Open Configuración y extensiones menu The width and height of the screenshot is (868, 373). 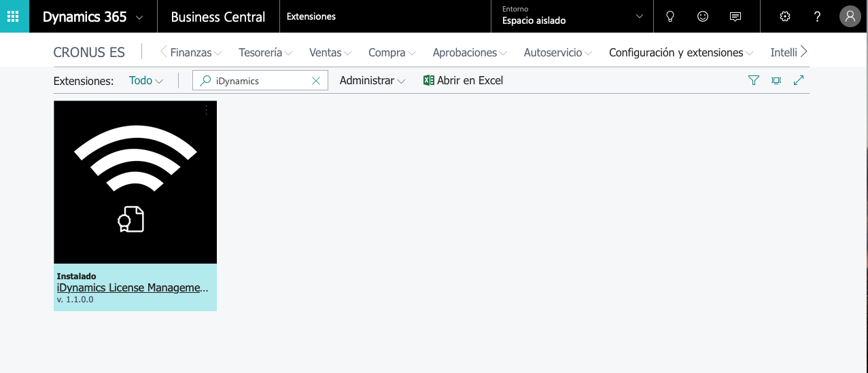point(682,52)
